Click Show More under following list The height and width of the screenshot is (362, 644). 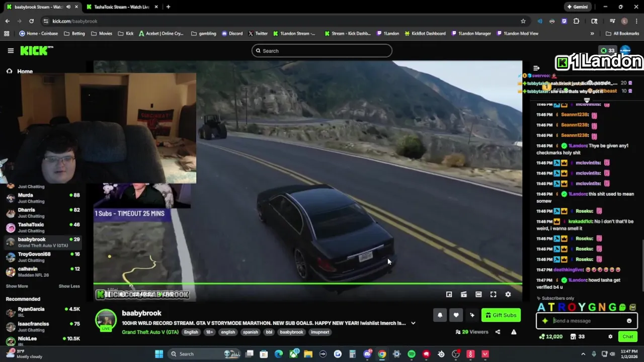coord(17,286)
